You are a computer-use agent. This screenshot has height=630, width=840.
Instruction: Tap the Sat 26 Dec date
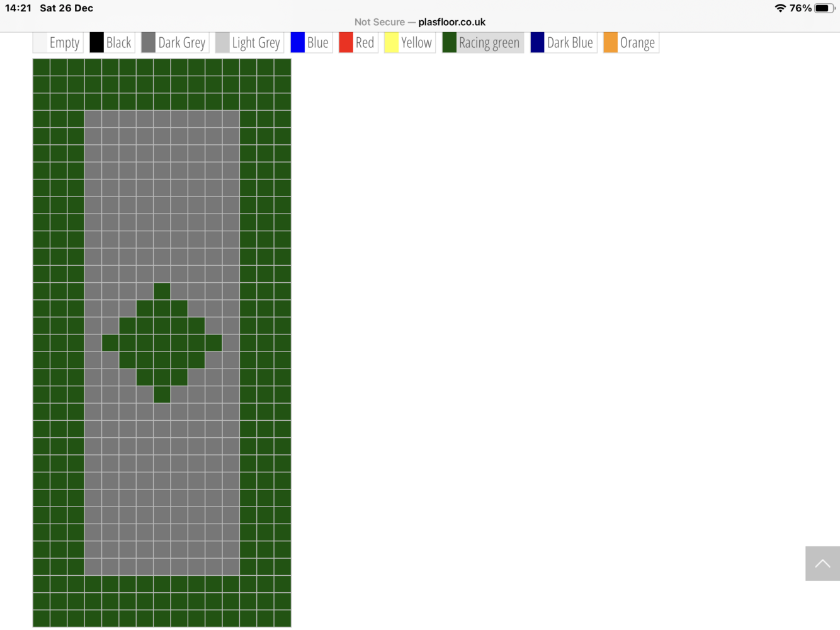[x=66, y=8]
